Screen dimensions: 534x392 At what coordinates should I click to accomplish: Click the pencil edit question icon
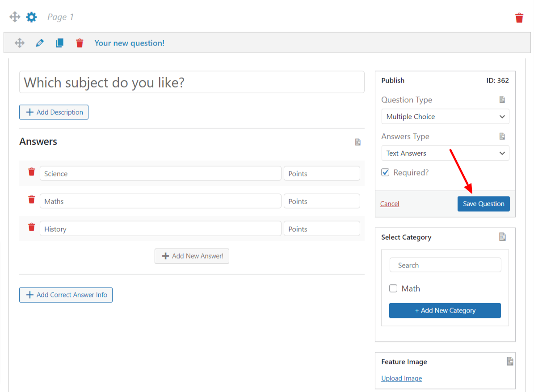coord(39,43)
